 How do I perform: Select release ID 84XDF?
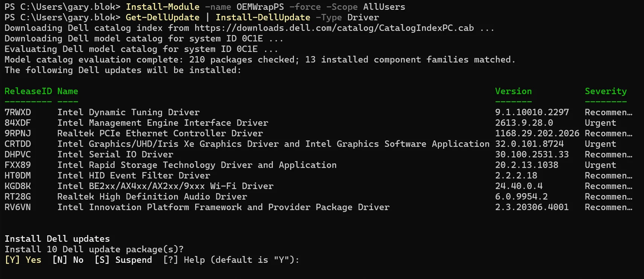point(18,123)
